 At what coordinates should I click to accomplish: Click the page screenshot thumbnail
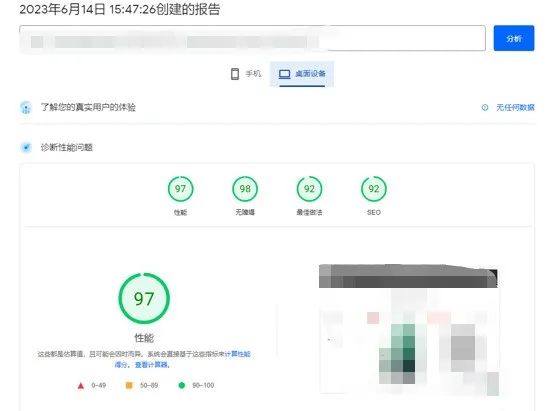coord(409,329)
